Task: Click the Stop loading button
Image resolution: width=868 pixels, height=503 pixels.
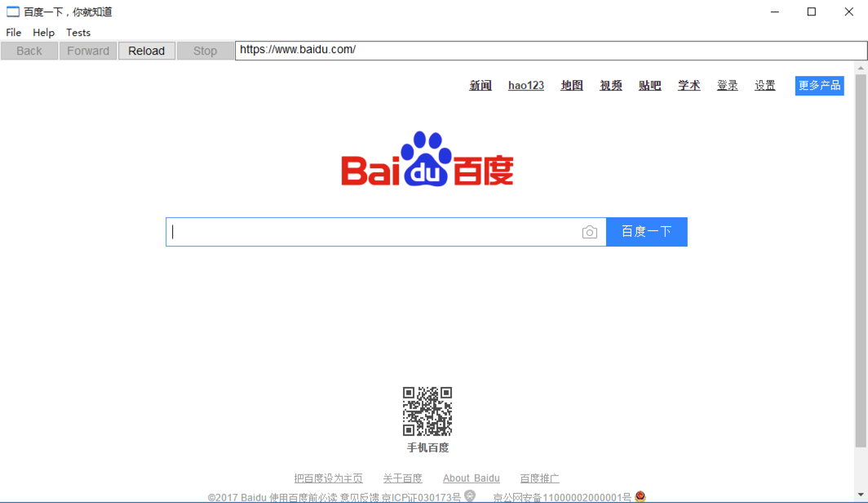Action: click(206, 51)
